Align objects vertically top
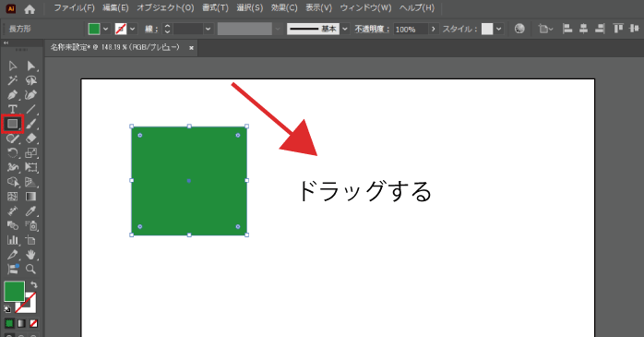Viewport: 644px width, 337px height. point(618,29)
